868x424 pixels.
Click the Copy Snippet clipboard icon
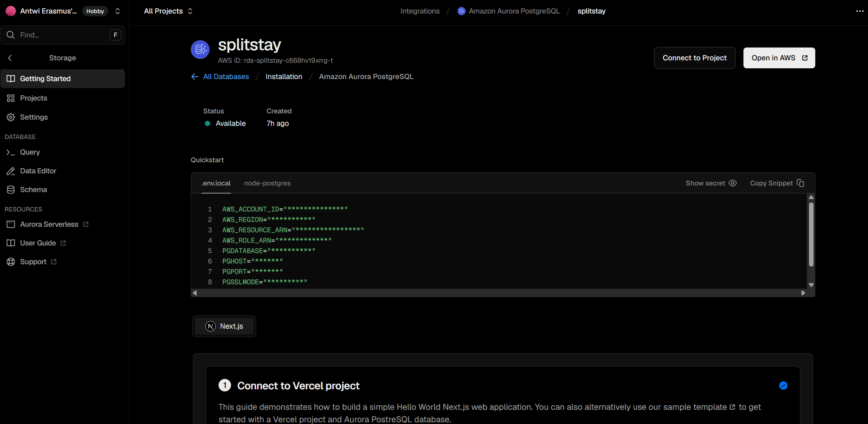tap(800, 183)
